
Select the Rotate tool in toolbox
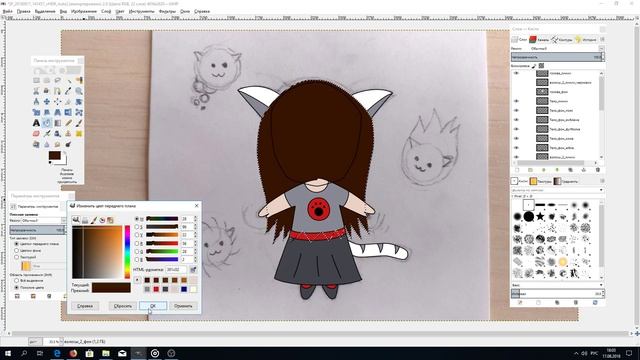(79, 102)
